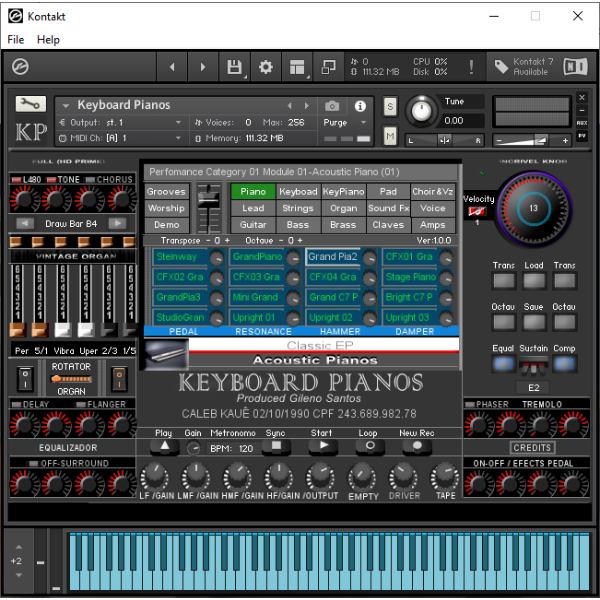This screenshot has height=600, width=600.
Task: Decrease Octave with minus sign
Action: [x=281, y=240]
